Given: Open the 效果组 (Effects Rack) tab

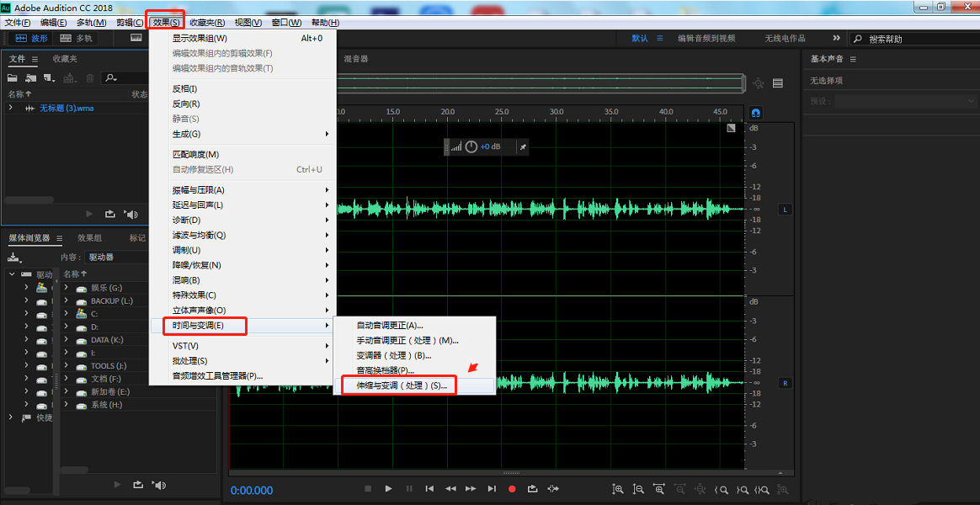Looking at the screenshot, I should [89, 238].
